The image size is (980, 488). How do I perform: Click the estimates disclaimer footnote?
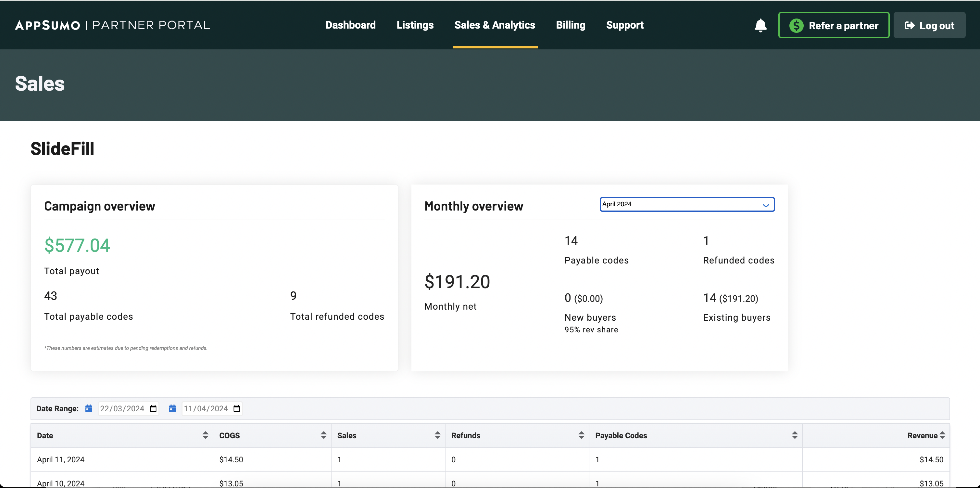126,348
